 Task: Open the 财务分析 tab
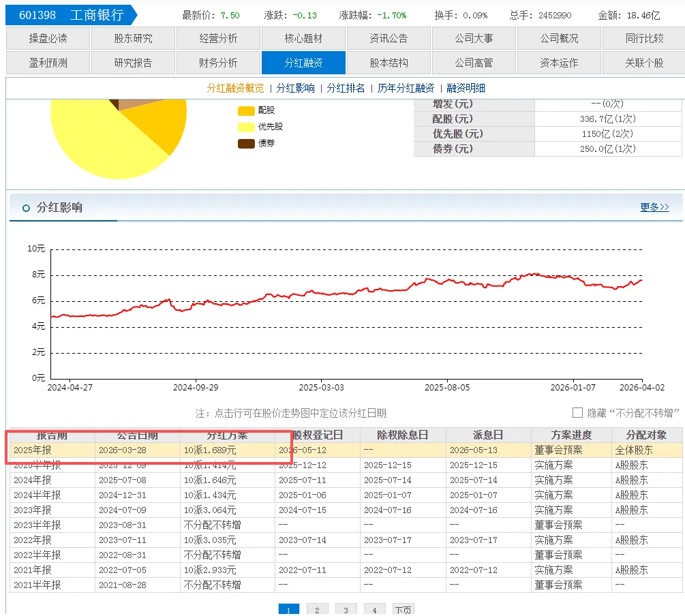pyautogui.click(x=218, y=63)
